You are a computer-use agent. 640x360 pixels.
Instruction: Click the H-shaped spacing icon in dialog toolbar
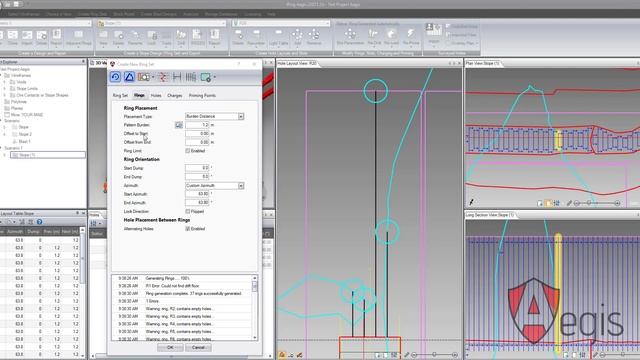click(177, 77)
